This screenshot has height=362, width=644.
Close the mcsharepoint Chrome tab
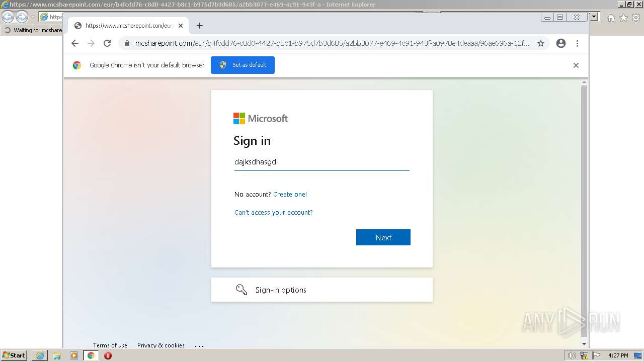pos(181,26)
